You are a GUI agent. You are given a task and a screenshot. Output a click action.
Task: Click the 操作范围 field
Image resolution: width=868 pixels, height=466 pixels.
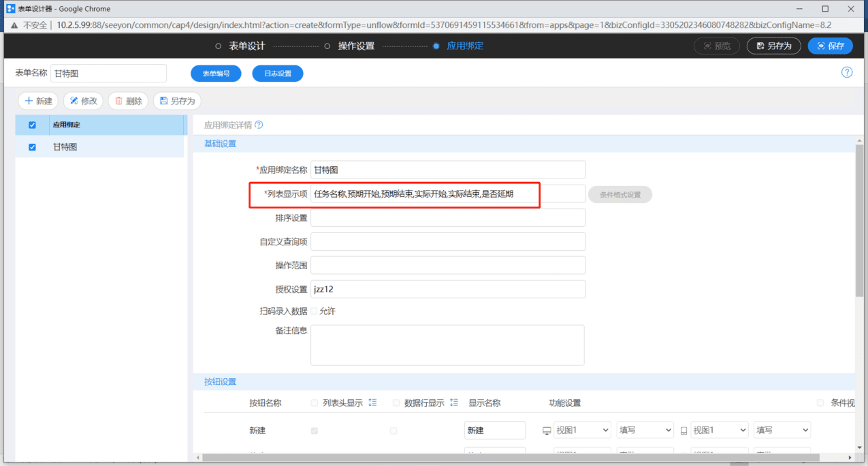click(x=448, y=265)
